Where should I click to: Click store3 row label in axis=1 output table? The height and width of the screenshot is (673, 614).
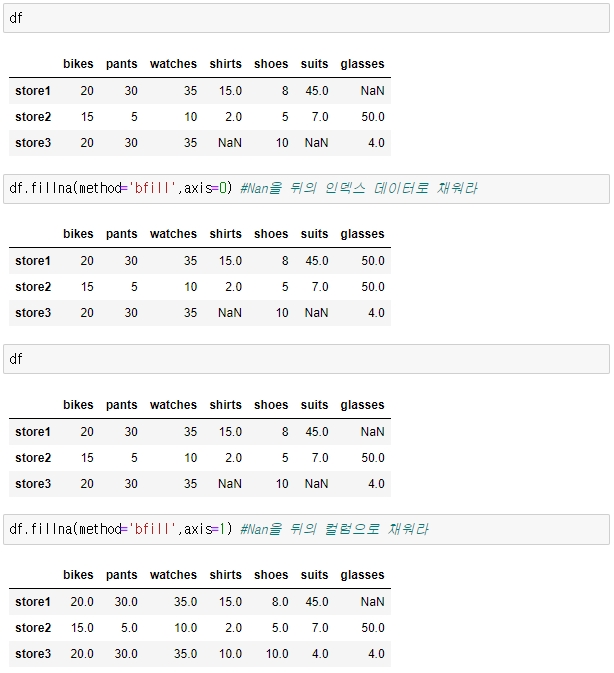pyautogui.click(x=33, y=654)
